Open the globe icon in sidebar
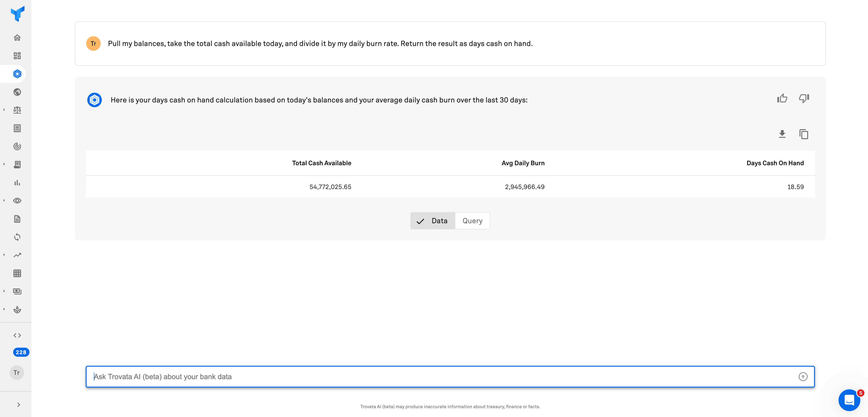 (x=17, y=92)
